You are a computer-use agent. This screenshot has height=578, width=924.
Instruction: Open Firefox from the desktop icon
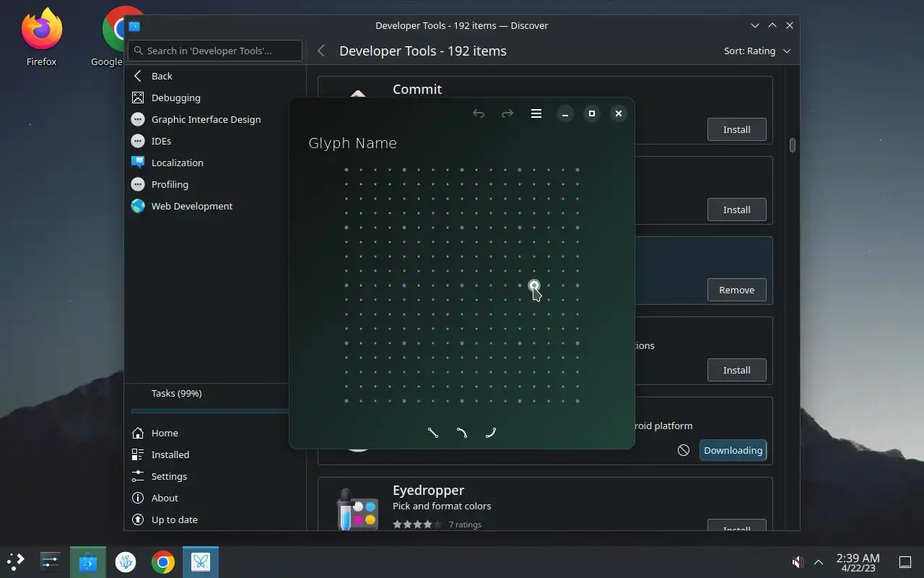click(41, 38)
